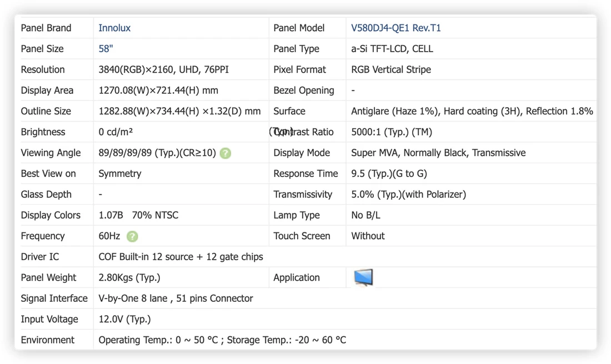611x364 pixels.
Task: Open the V580DJ4-QE1 Rev.T1 model link
Action: click(395, 28)
